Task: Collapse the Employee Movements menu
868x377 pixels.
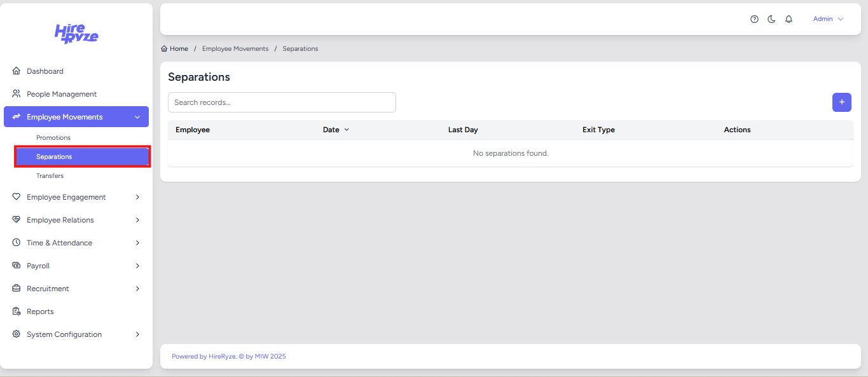Action: [137, 117]
